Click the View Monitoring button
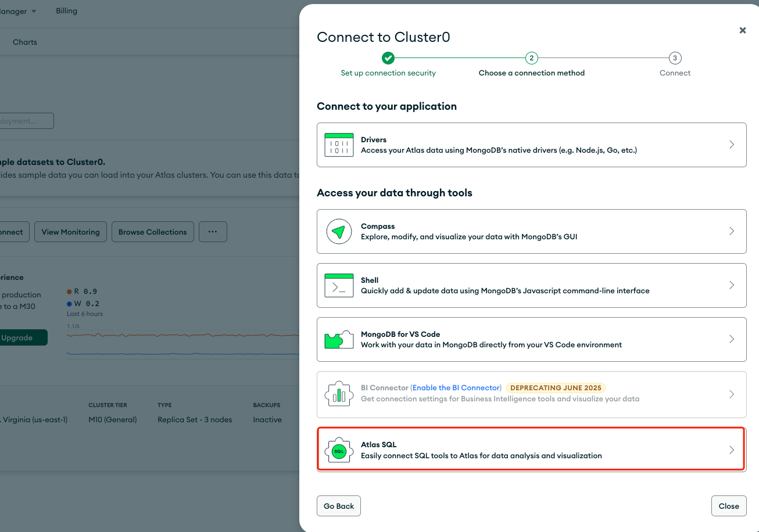The width and height of the screenshot is (759, 532). 71,232
